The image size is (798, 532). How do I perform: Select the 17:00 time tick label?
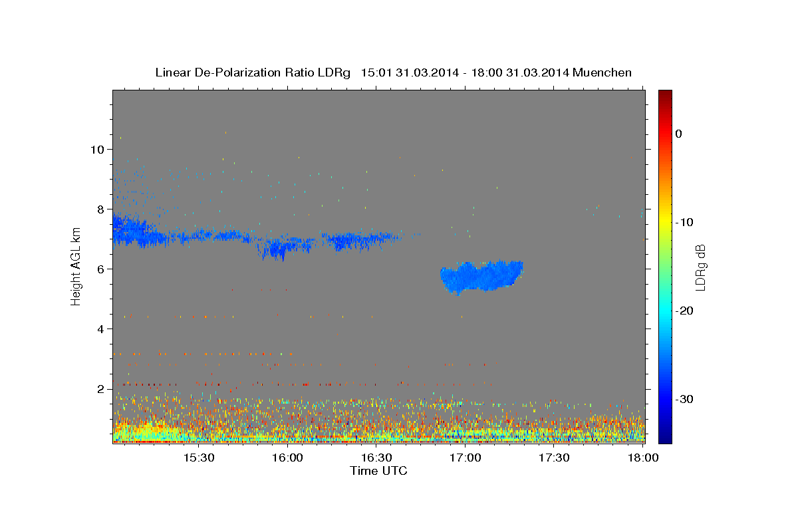point(465,458)
